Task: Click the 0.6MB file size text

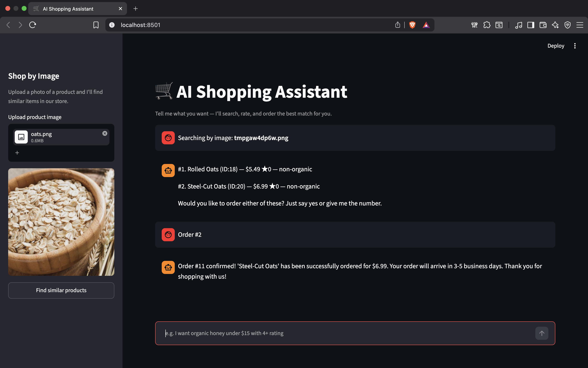Action: 37,141
